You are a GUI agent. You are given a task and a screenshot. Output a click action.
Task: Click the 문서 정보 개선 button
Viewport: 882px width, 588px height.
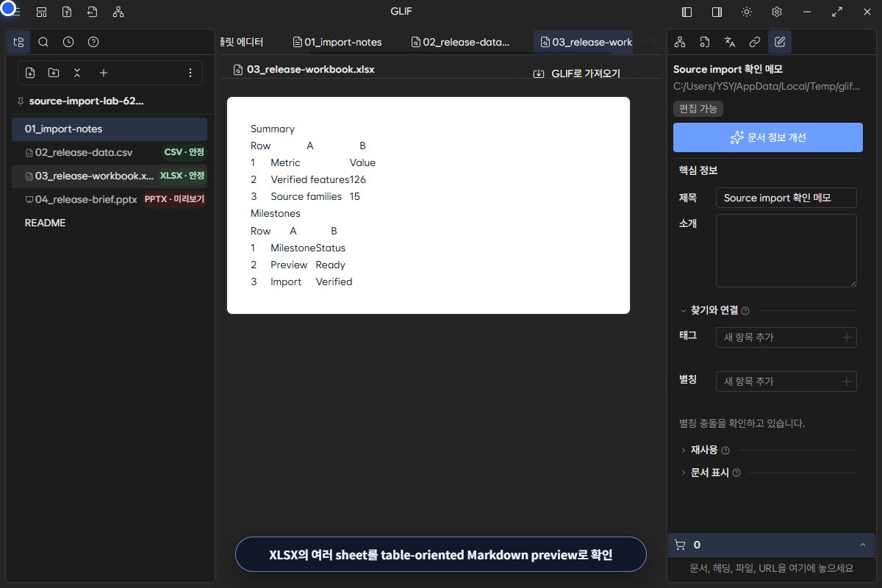(x=768, y=137)
